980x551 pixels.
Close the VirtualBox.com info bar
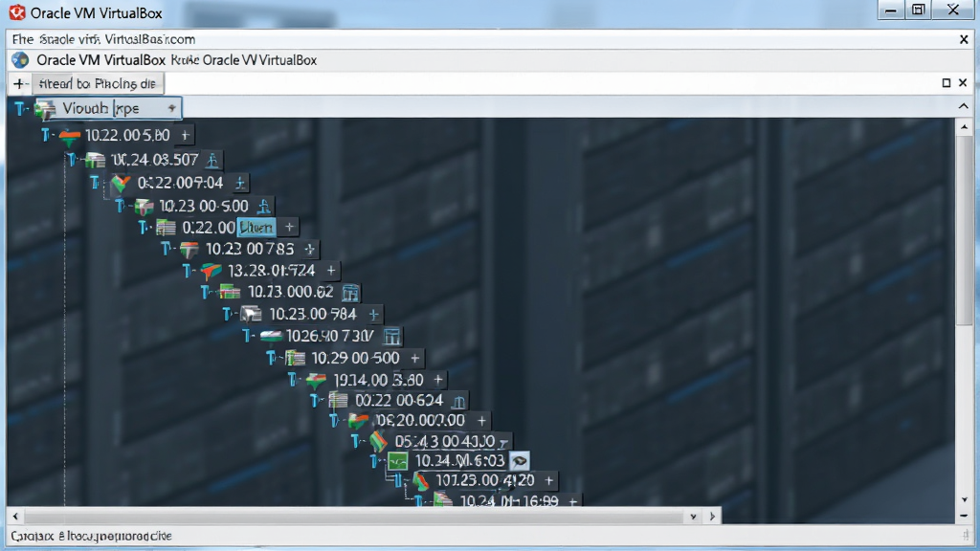964,39
